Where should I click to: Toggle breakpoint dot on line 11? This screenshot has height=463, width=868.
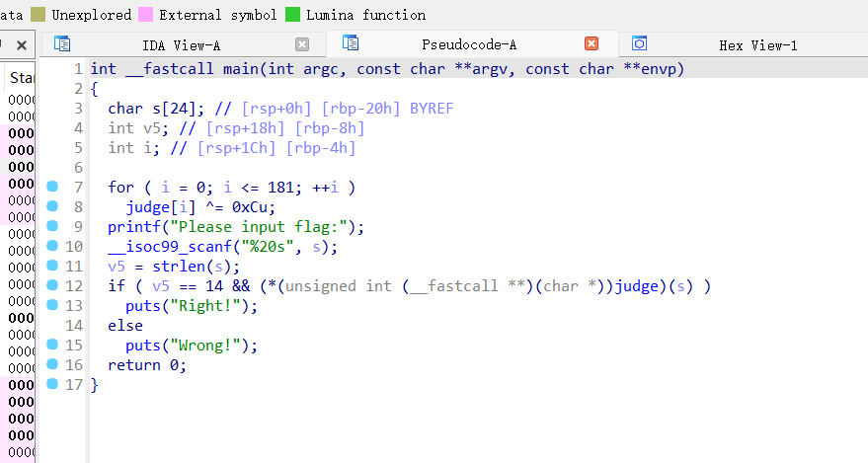coord(52,266)
